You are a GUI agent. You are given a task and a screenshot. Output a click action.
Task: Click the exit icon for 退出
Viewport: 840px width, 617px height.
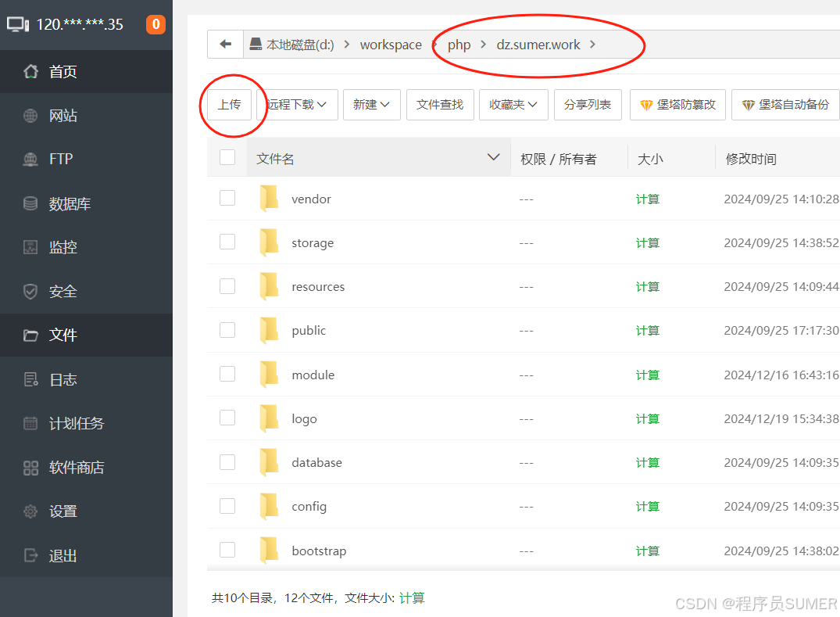pos(30,555)
